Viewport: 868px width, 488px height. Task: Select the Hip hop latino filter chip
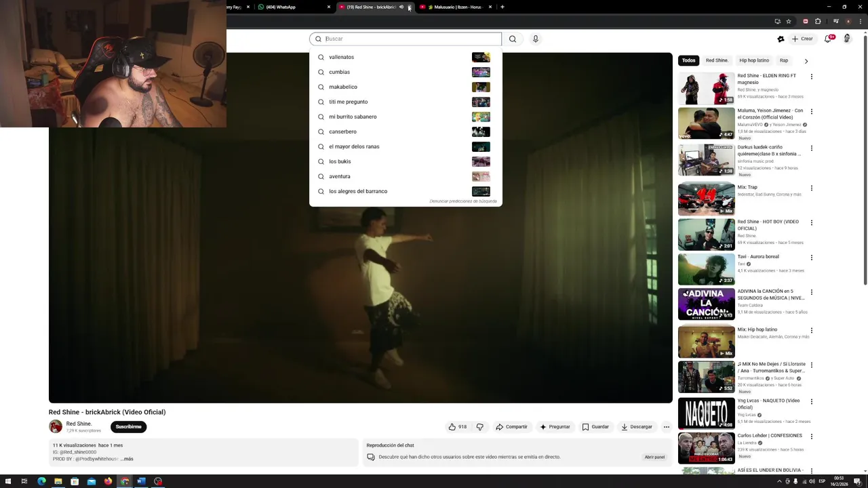pyautogui.click(x=754, y=60)
